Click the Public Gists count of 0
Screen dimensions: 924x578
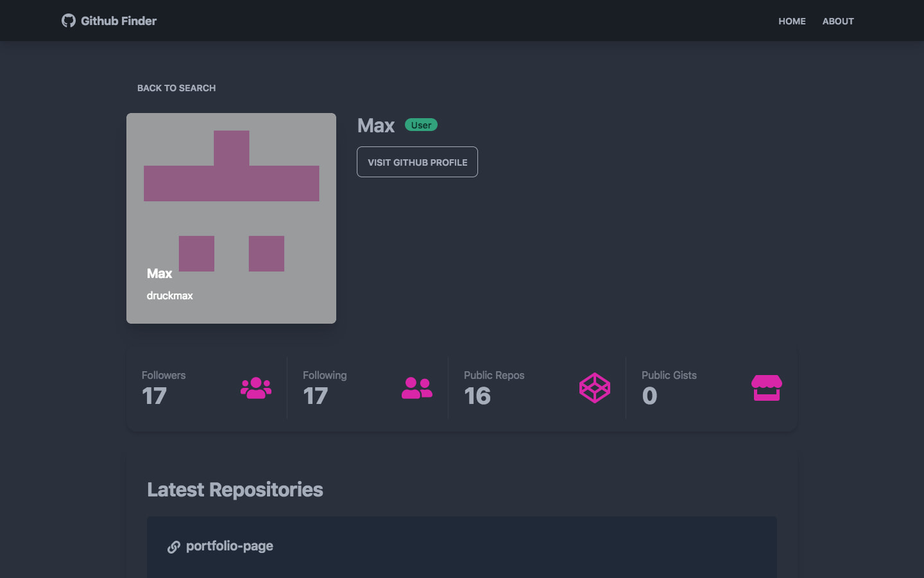[649, 396]
